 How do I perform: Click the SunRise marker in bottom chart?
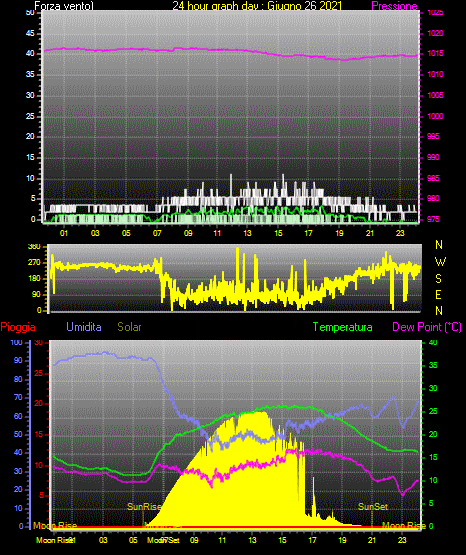point(144,507)
